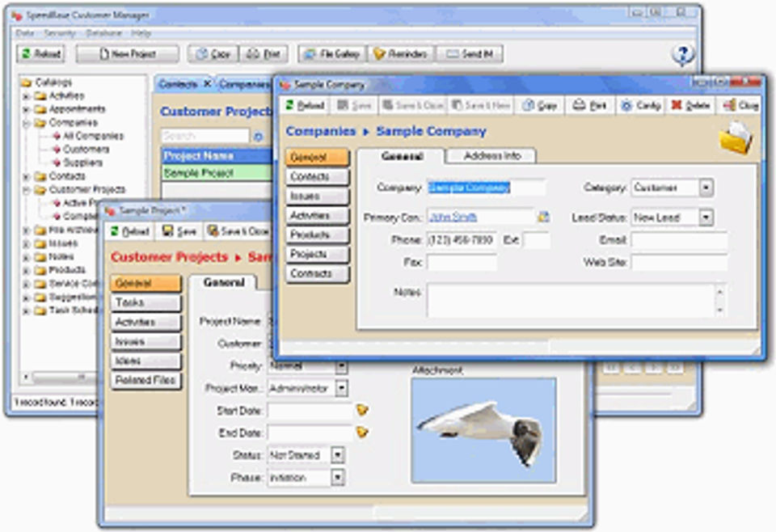Click the Start Date picker icon
The width and height of the screenshot is (776, 532).
point(362,411)
